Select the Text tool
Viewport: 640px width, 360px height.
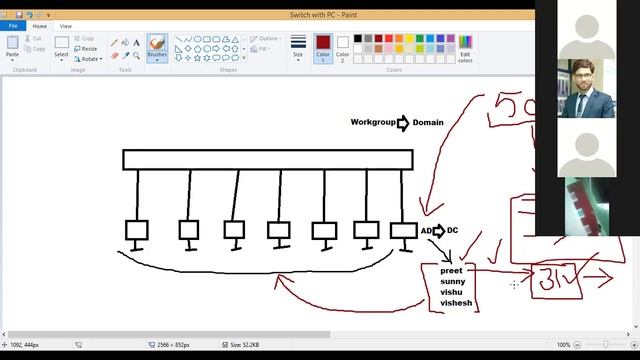pyautogui.click(x=136, y=42)
